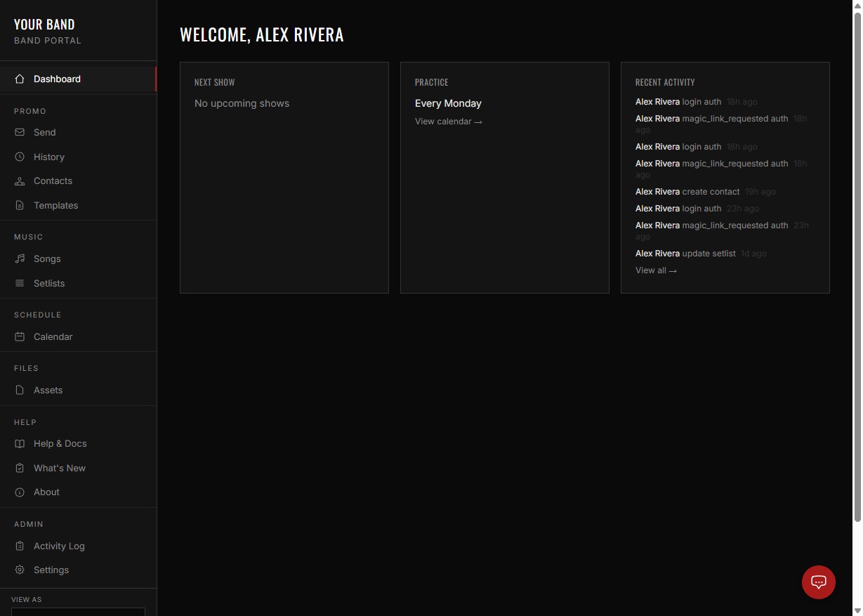Open Templates via the document icon

point(20,205)
